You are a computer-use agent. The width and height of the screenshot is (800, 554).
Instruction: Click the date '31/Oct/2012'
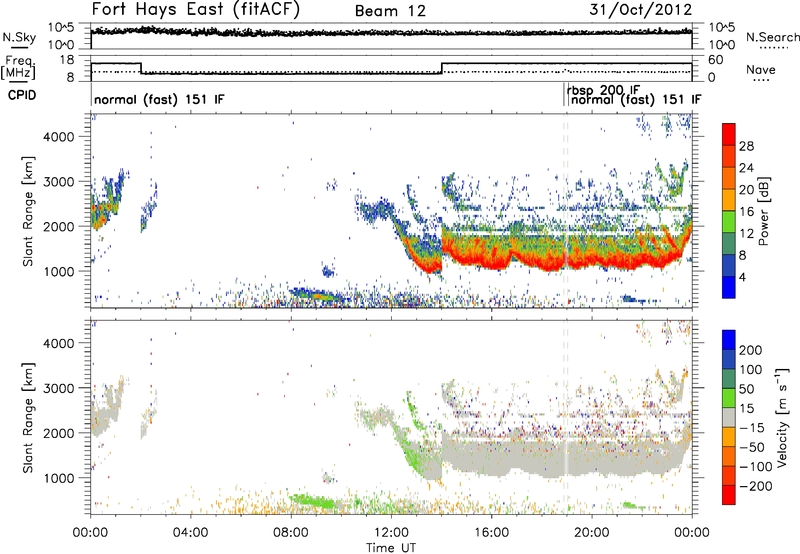click(x=641, y=10)
